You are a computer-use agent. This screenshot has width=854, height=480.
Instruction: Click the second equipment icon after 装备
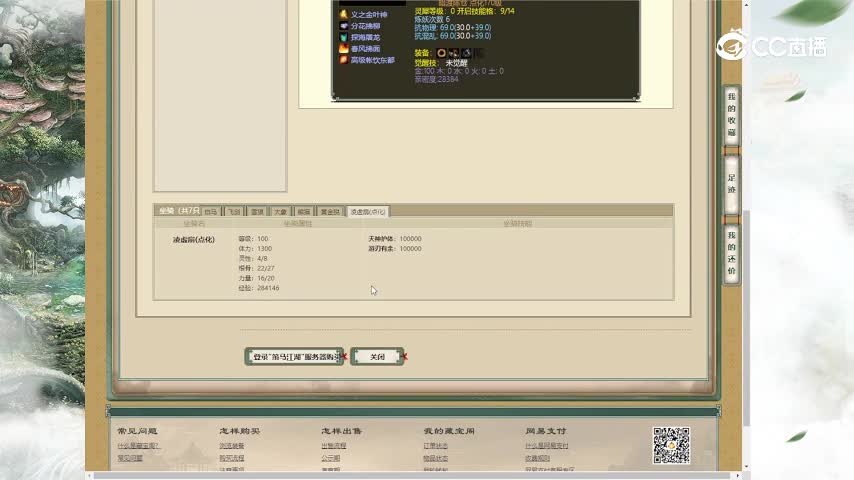(x=454, y=52)
